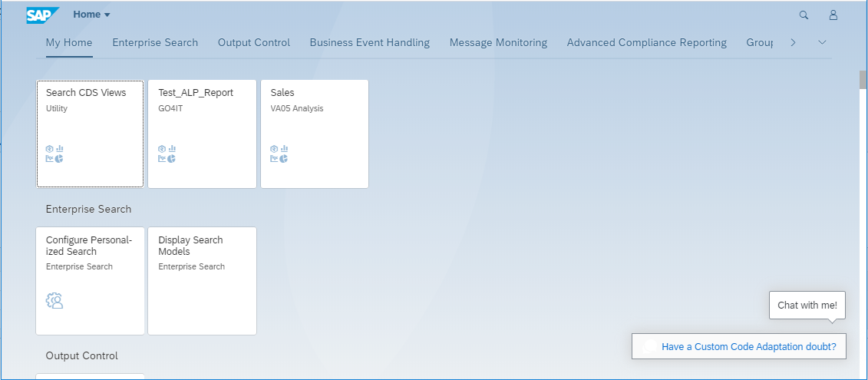Switch to Output Control tab
Screen dimensions: 868x380
coord(254,43)
